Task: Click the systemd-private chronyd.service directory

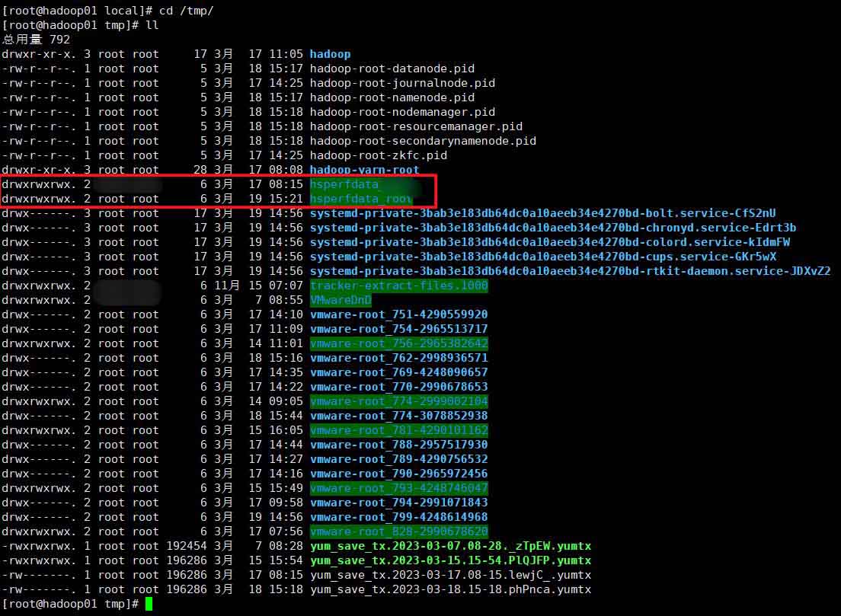Action: [x=552, y=228]
